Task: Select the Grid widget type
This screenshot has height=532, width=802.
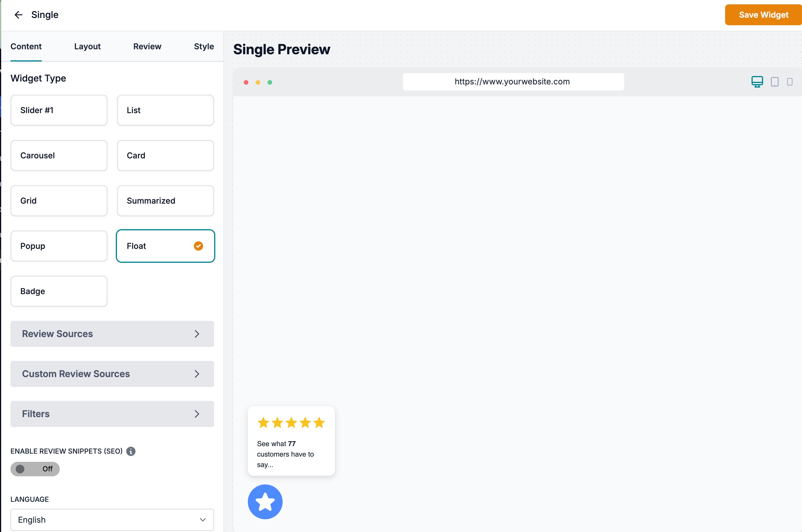Action: coord(59,200)
